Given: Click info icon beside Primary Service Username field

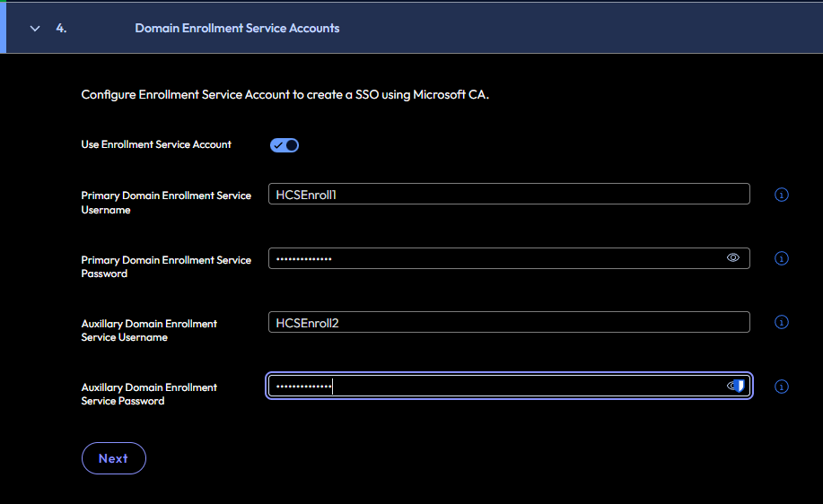Looking at the screenshot, I should pos(781,195).
